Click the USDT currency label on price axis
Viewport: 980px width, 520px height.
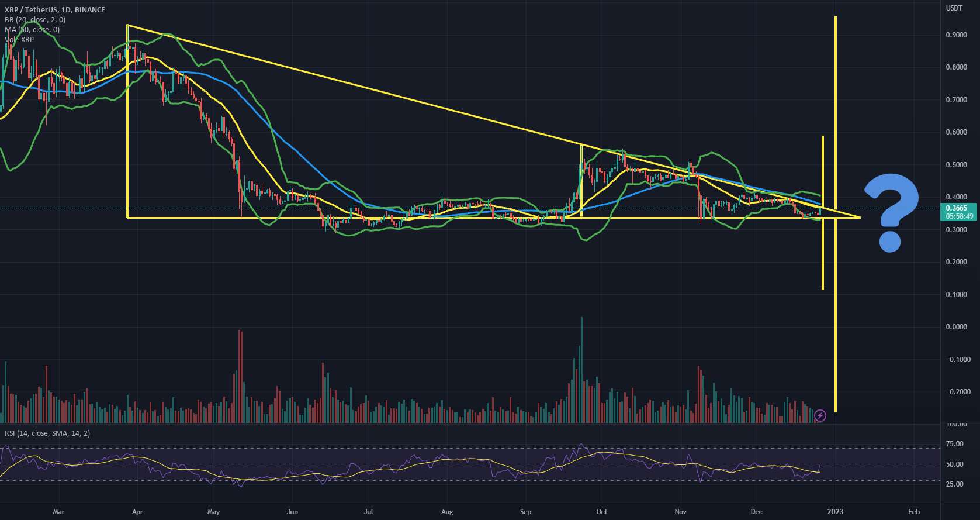(954, 8)
